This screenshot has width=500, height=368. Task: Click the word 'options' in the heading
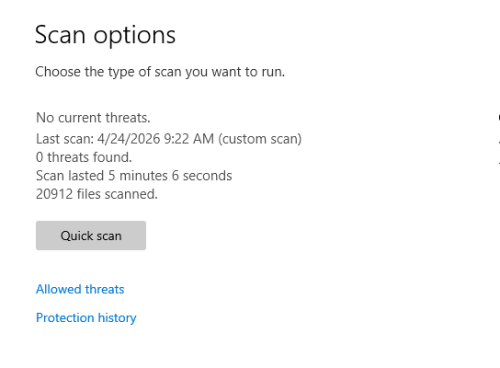pyautogui.click(x=134, y=35)
